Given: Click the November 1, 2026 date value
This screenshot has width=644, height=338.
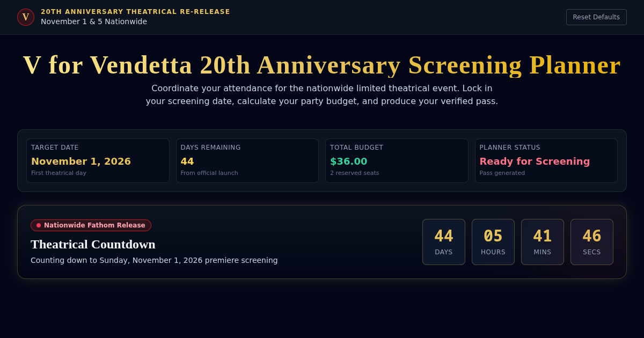Looking at the screenshot, I should tap(81, 161).
